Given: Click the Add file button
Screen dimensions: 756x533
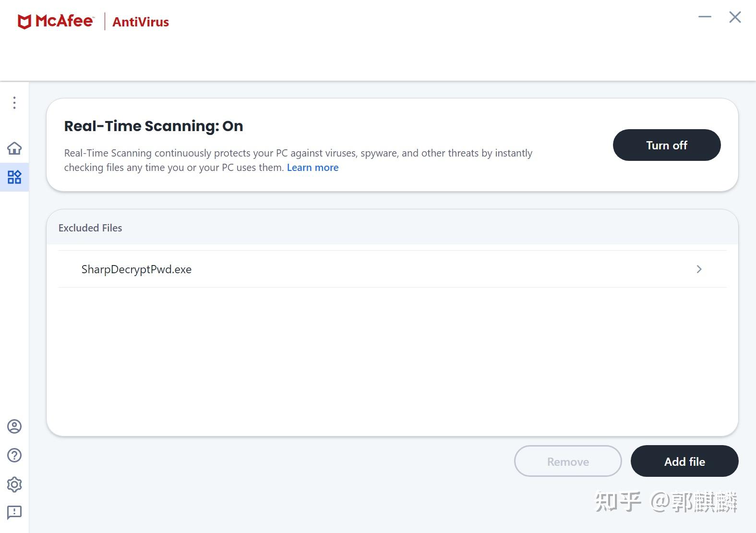Looking at the screenshot, I should pyautogui.click(x=684, y=461).
